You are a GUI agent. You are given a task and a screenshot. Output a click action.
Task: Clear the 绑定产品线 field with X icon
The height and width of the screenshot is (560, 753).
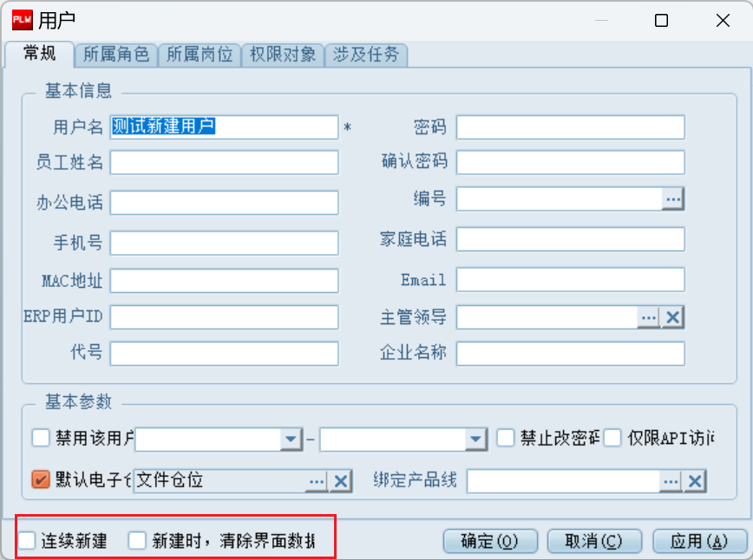[694, 481]
